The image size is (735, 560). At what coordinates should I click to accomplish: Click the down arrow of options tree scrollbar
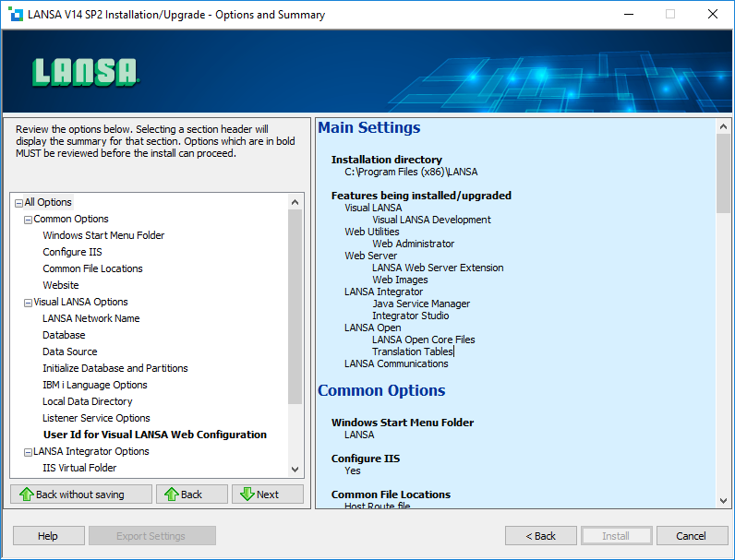point(295,470)
